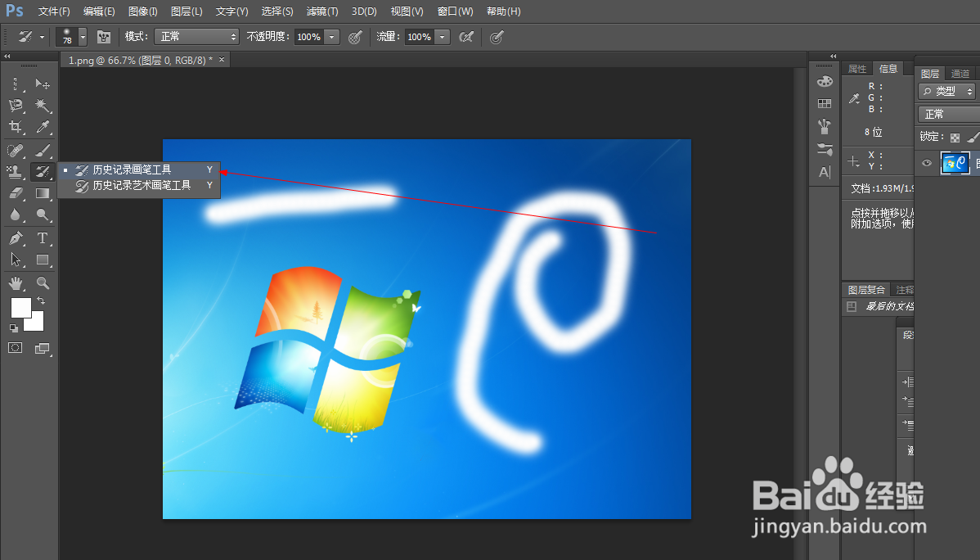Select the Path Selection tool
Screen dimensions: 980x560
click(x=16, y=260)
